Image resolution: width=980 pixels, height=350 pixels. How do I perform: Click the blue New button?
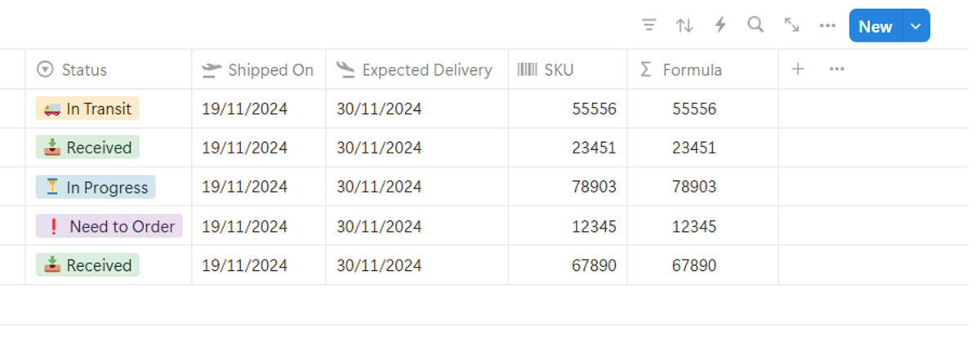coord(875,26)
